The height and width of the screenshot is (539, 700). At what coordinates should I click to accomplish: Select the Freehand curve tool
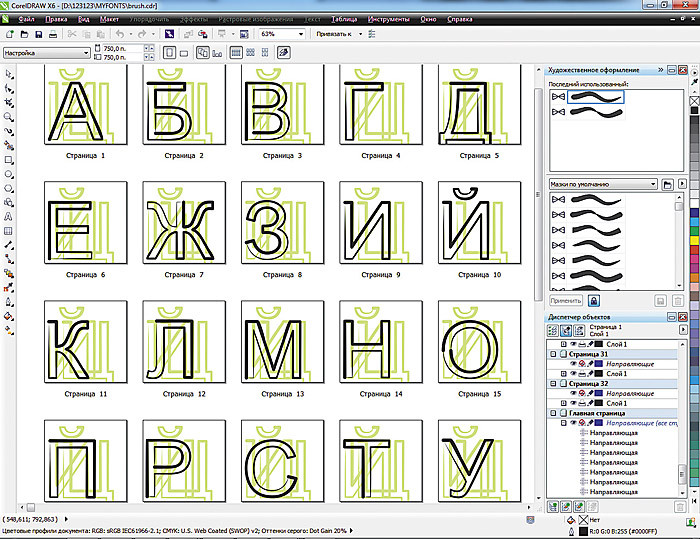tap(9, 131)
